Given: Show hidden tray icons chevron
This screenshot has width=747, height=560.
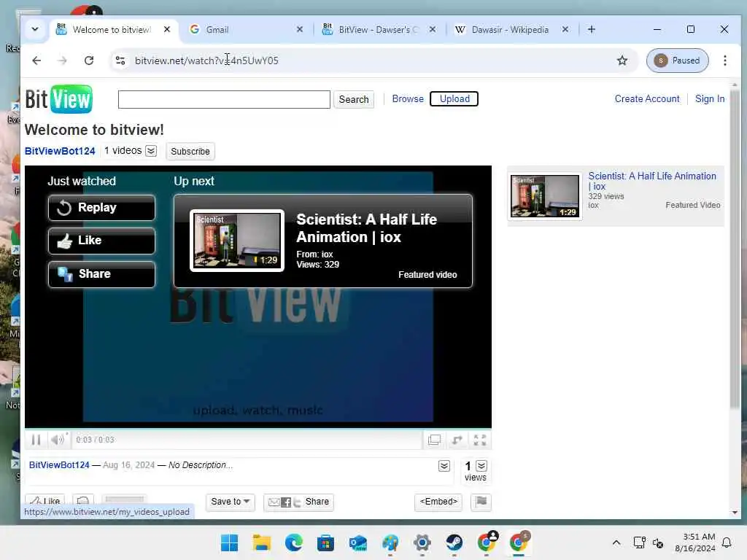Looking at the screenshot, I should [616, 542].
